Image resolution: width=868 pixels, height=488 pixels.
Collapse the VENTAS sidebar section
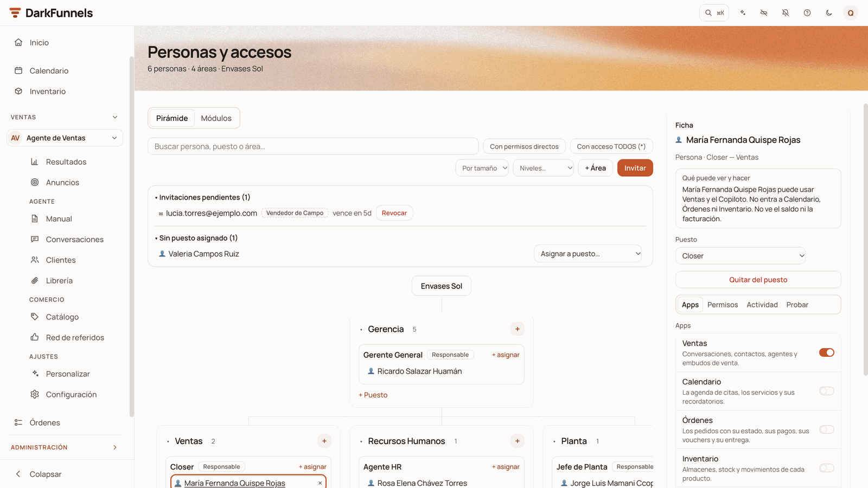(x=65, y=117)
